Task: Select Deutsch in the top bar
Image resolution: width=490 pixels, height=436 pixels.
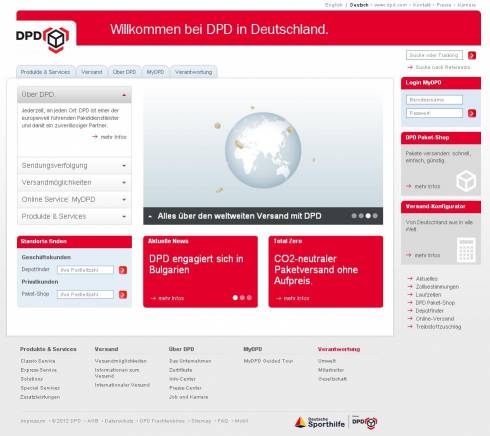Action: tap(359, 5)
